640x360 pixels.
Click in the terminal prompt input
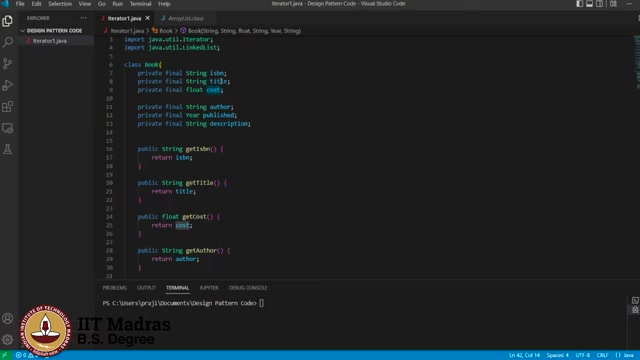point(261,303)
